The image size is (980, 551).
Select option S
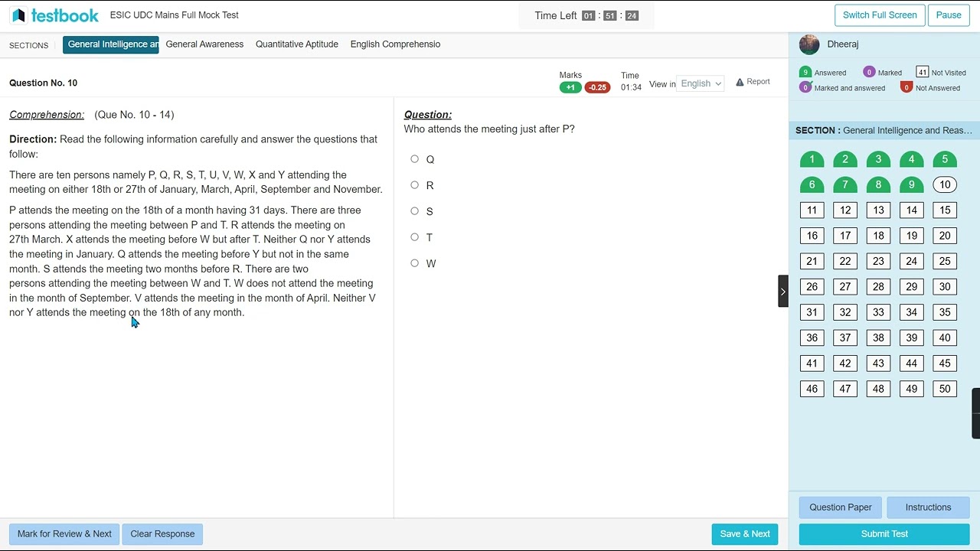pyautogui.click(x=414, y=211)
